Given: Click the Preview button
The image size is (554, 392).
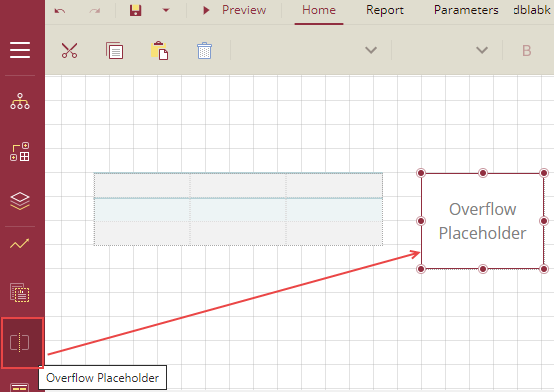Looking at the screenshot, I should click(235, 10).
